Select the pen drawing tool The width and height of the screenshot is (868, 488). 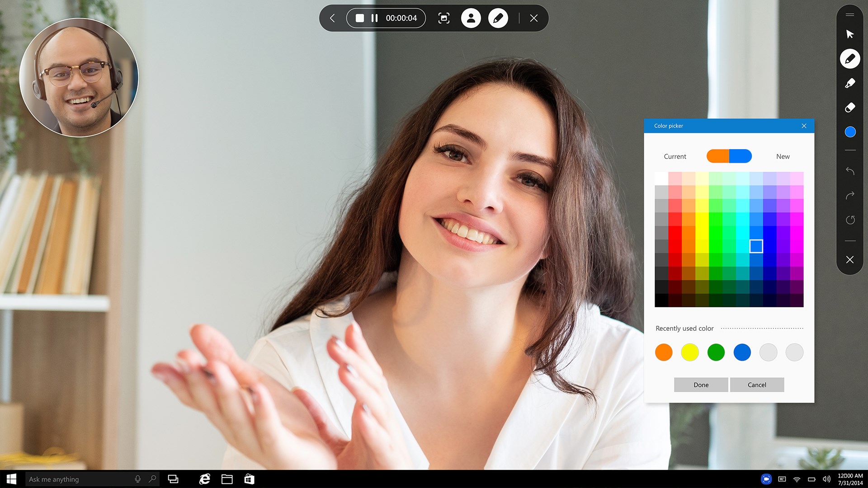tap(849, 59)
